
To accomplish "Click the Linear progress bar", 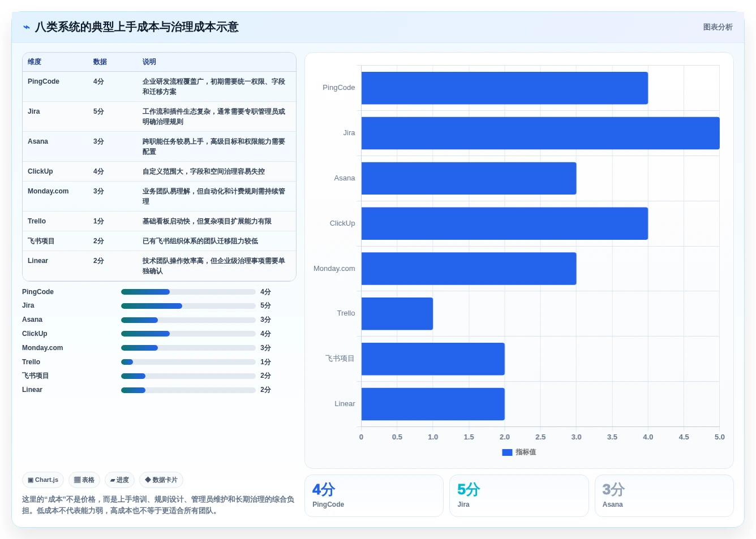I will (x=188, y=390).
